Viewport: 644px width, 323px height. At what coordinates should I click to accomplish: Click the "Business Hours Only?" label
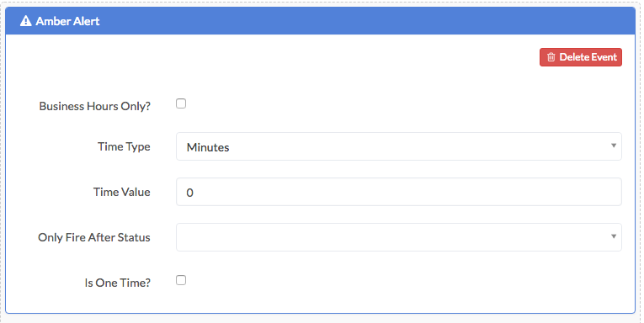95,106
